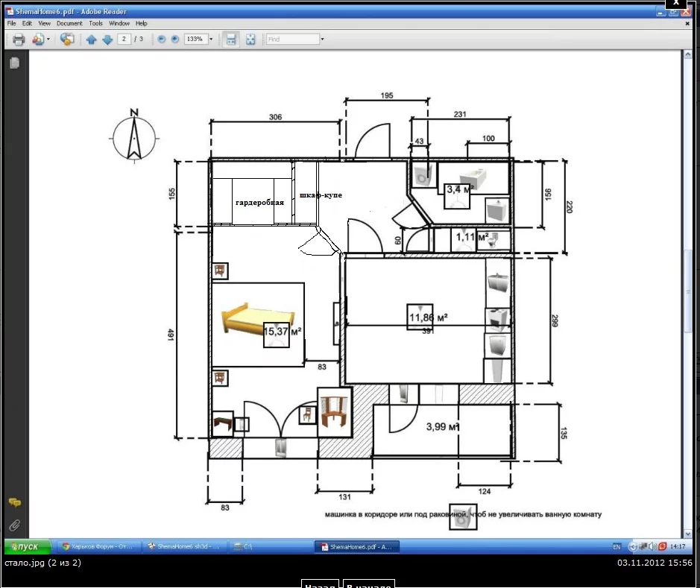700x588 pixels.
Task: Open the File menu
Action: pyautogui.click(x=12, y=23)
